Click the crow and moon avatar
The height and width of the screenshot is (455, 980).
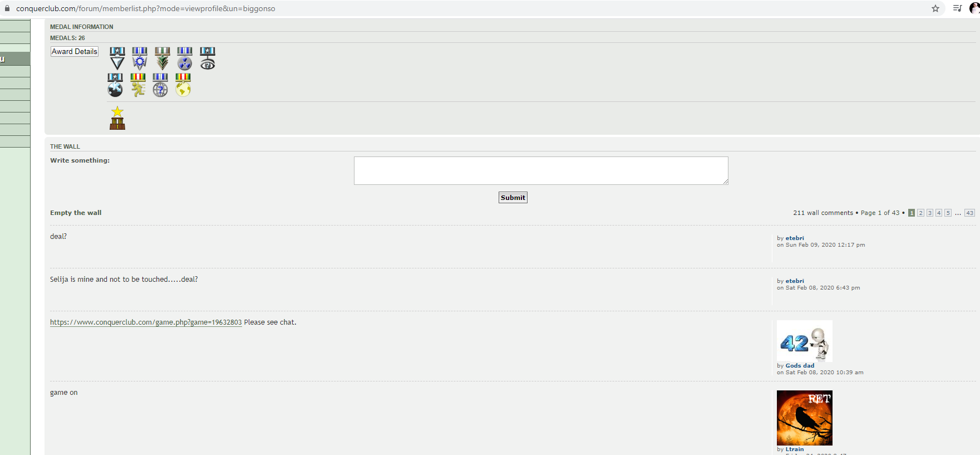pyautogui.click(x=804, y=418)
